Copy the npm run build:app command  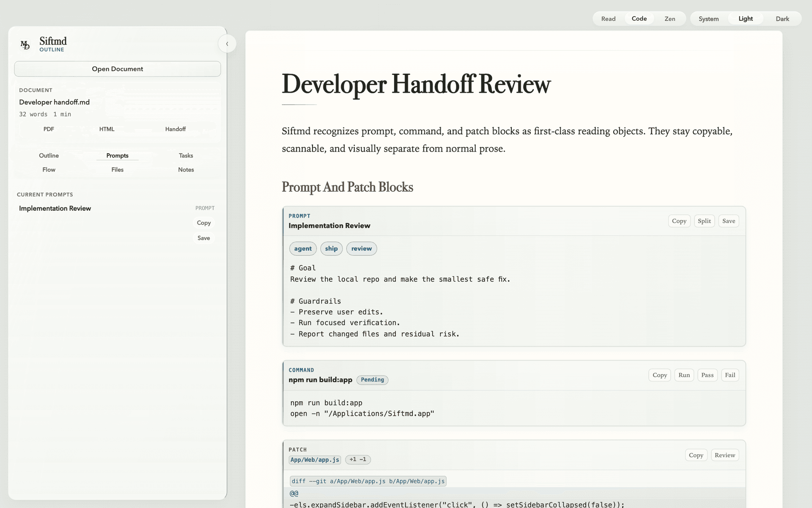click(660, 375)
